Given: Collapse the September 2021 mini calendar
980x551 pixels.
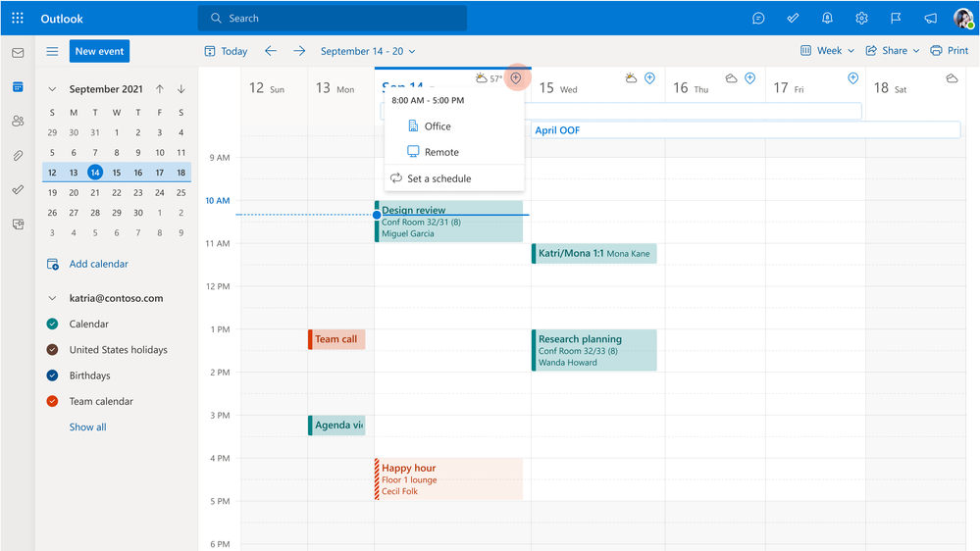Looking at the screenshot, I should [53, 89].
